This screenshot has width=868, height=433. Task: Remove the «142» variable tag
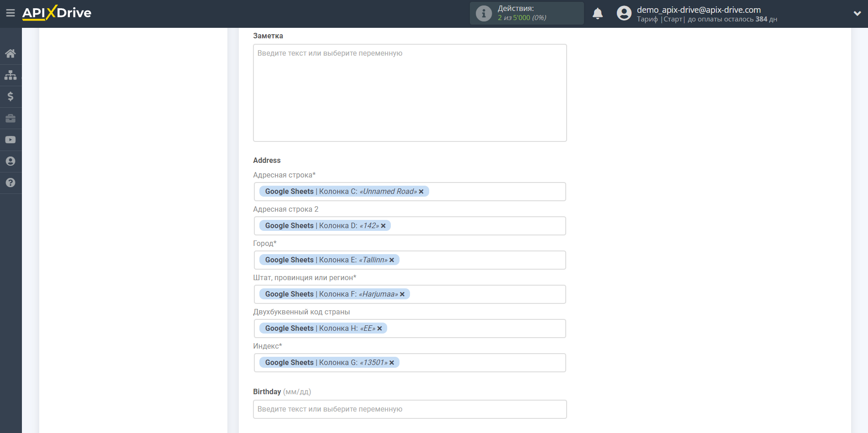pos(383,226)
